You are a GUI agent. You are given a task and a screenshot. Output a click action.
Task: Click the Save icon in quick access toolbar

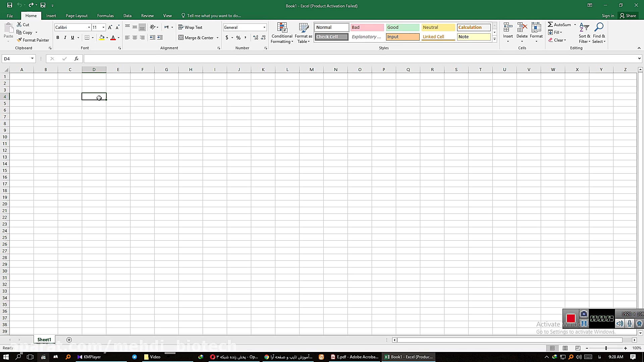(10, 5)
